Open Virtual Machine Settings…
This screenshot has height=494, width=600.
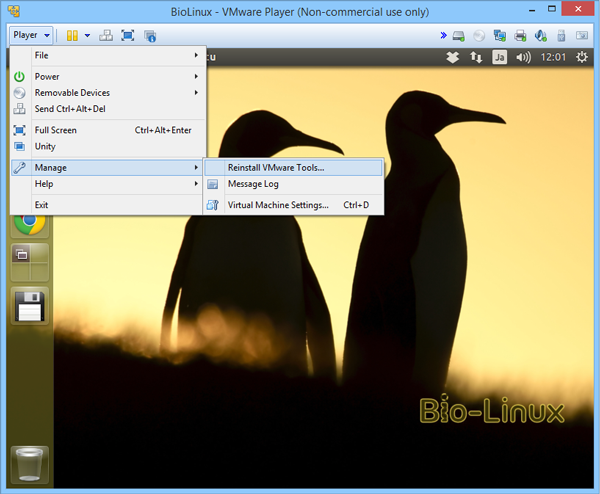click(293, 205)
